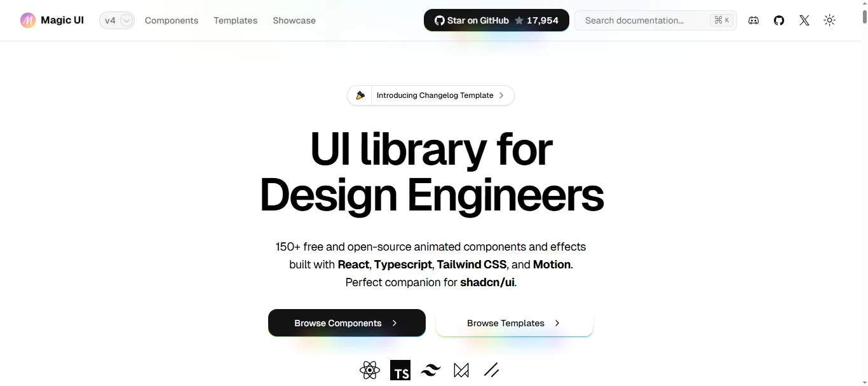The height and width of the screenshot is (386, 868).
Task: Click the Motion logo icon
Action: point(461,370)
